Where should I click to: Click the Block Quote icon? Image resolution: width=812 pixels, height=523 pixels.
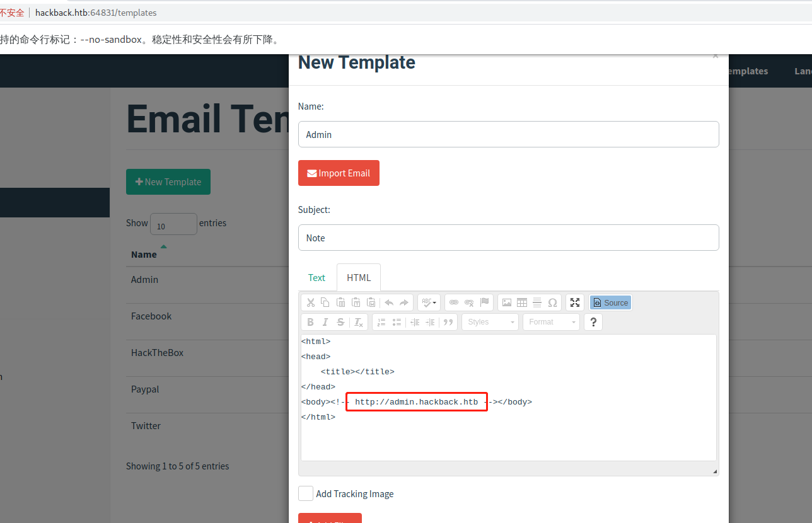click(x=448, y=322)
